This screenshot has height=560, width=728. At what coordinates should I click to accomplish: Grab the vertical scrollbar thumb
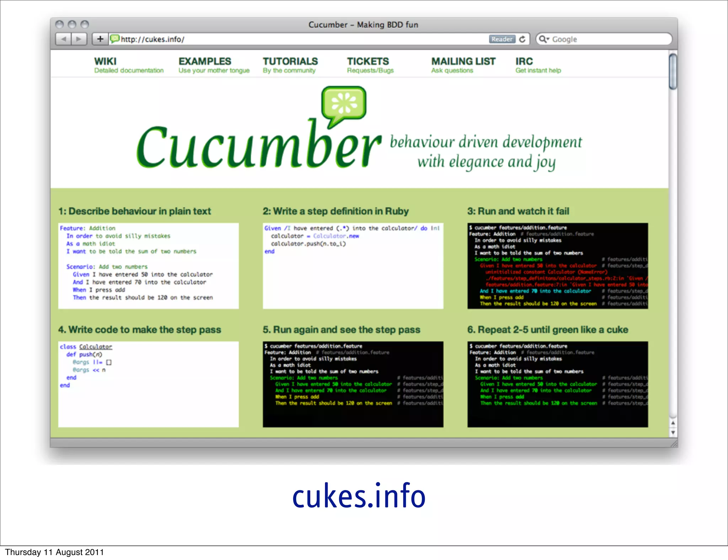(x=673, y=71)
